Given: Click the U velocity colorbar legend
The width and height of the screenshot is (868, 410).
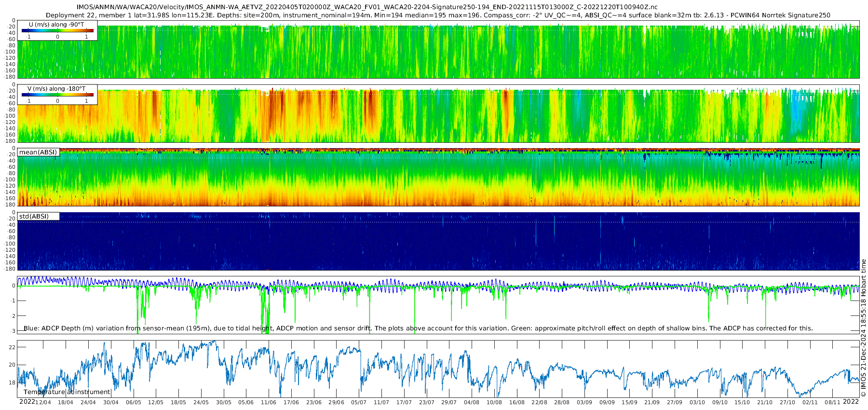Looking at the screenshot, I should coord(57,30).
